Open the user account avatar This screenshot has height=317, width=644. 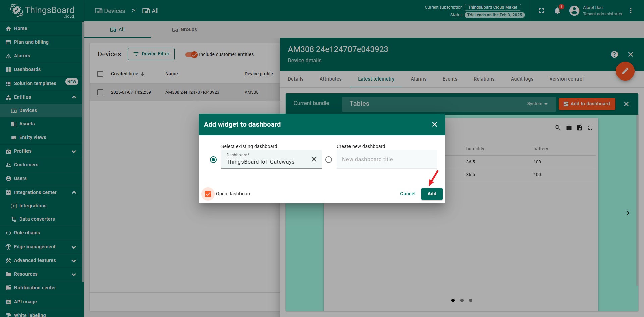[574, 11]
